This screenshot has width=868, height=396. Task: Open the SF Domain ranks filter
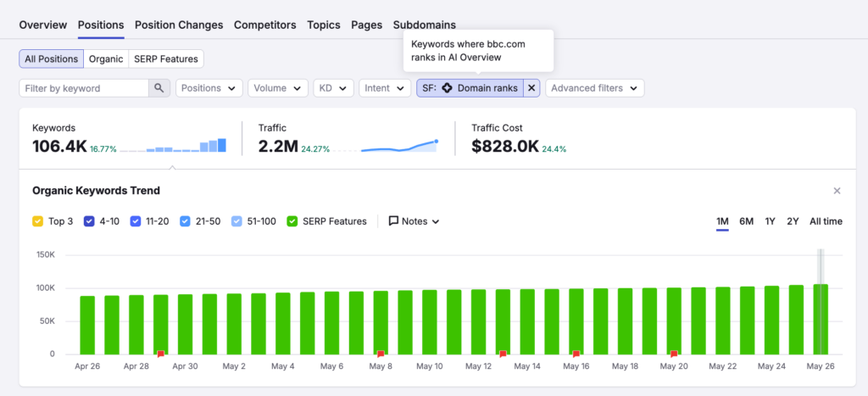(470, 88)
